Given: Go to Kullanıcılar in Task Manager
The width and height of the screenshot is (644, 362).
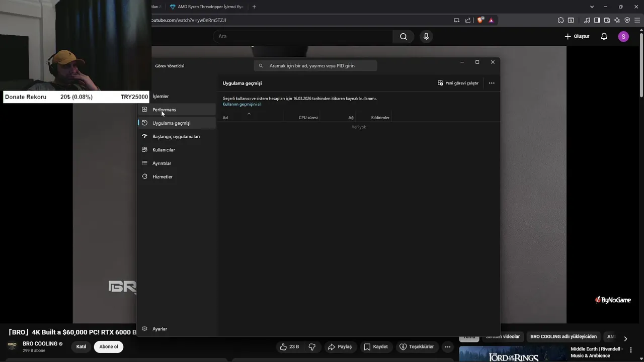Looking at the screenshot, I should tap(177, 150).
